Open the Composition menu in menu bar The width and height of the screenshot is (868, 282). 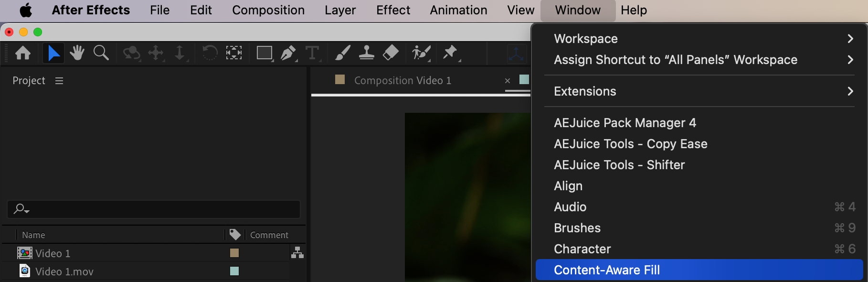(x=268, y=10)
